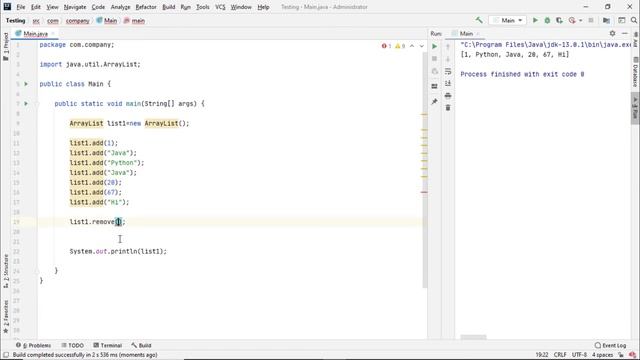640x360 pixels.
Task: Click the 4 spaces indent status item
Action: (602, 355)
